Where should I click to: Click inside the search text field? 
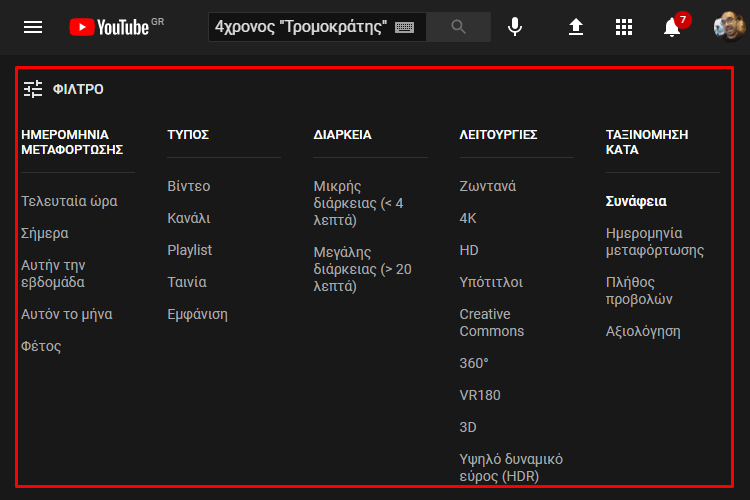[x=301, y=27]
